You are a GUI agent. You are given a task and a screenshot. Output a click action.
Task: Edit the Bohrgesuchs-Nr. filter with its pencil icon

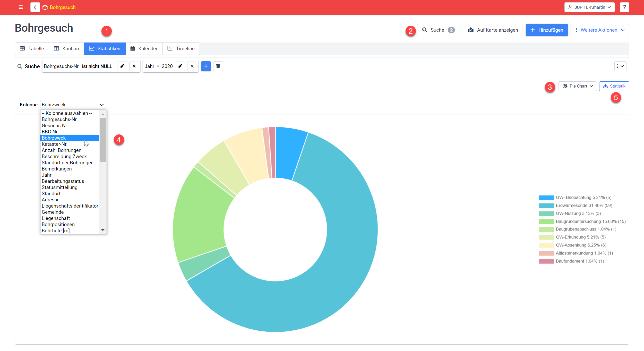pos(122,66)
